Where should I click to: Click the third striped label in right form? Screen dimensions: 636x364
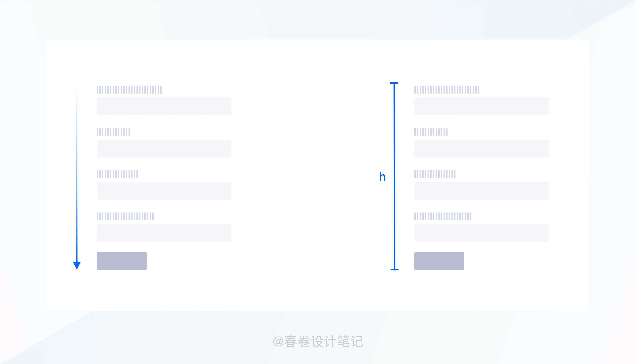(x=435, y=174)
